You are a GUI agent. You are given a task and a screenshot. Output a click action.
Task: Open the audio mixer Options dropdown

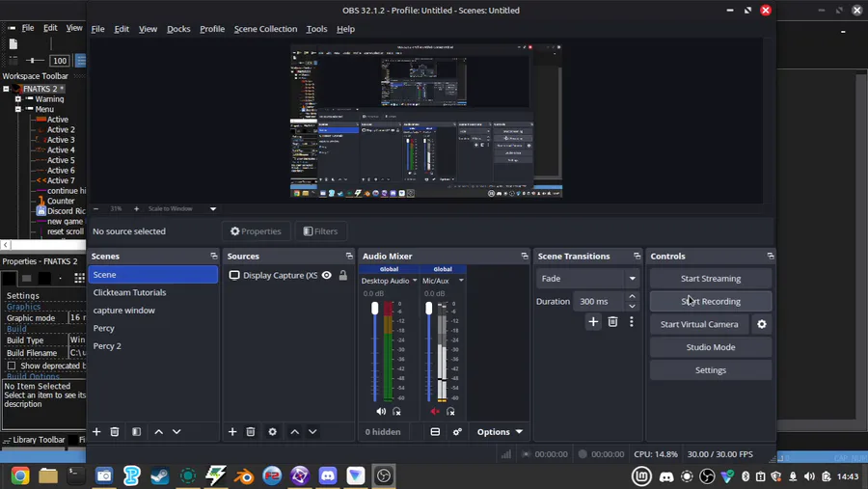pos(500,431)
